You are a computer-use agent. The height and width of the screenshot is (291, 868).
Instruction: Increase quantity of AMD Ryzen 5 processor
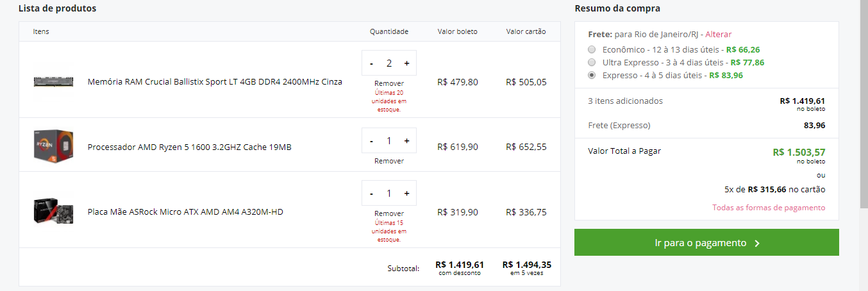point(406,140)
